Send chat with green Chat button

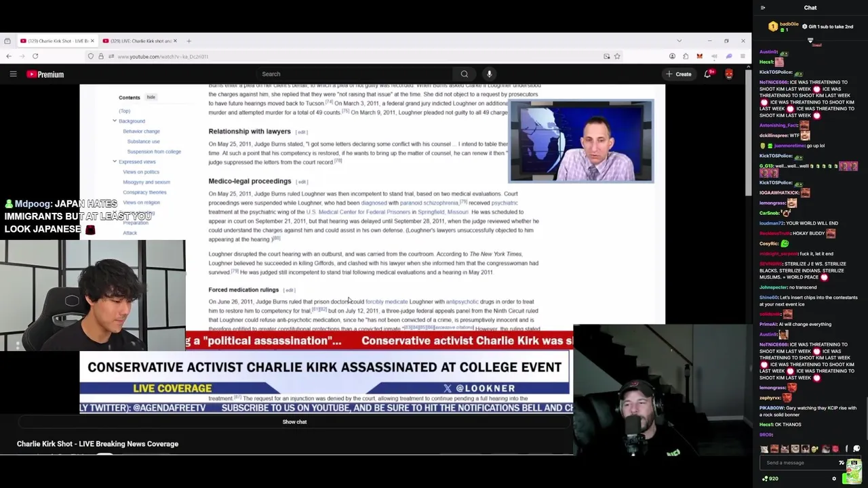(x=852, y=479)
